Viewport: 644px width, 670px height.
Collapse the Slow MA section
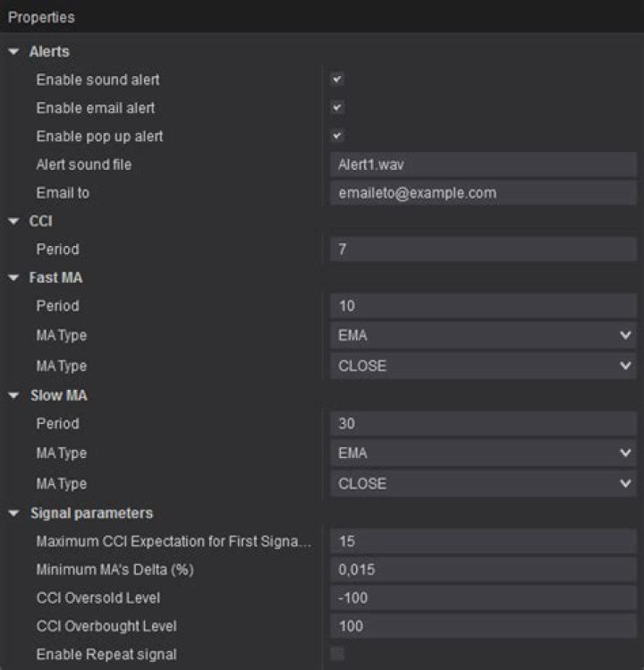pyautogui.click(x=13, y=395)
